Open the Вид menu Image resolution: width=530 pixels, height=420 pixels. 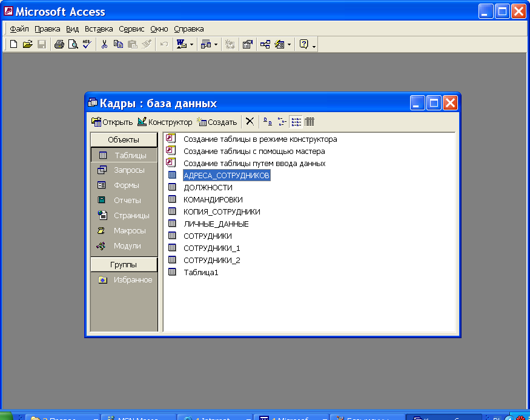pyautogui.click(x=72, y=29)
